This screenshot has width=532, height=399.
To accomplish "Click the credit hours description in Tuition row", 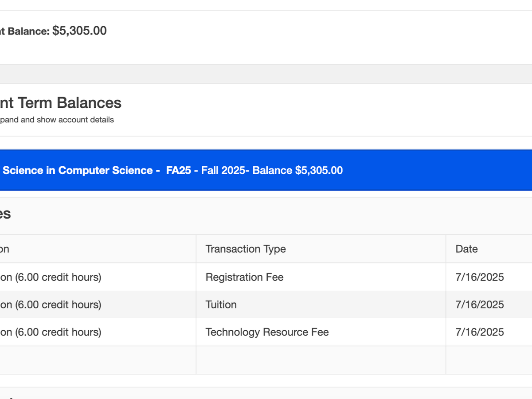I will point(51,305).
